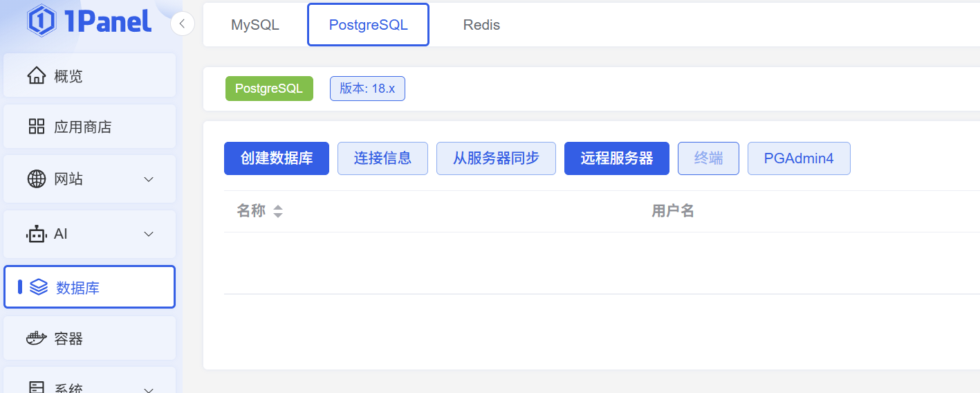Sort the table by the 名称 sort arrows

(278, 211)
